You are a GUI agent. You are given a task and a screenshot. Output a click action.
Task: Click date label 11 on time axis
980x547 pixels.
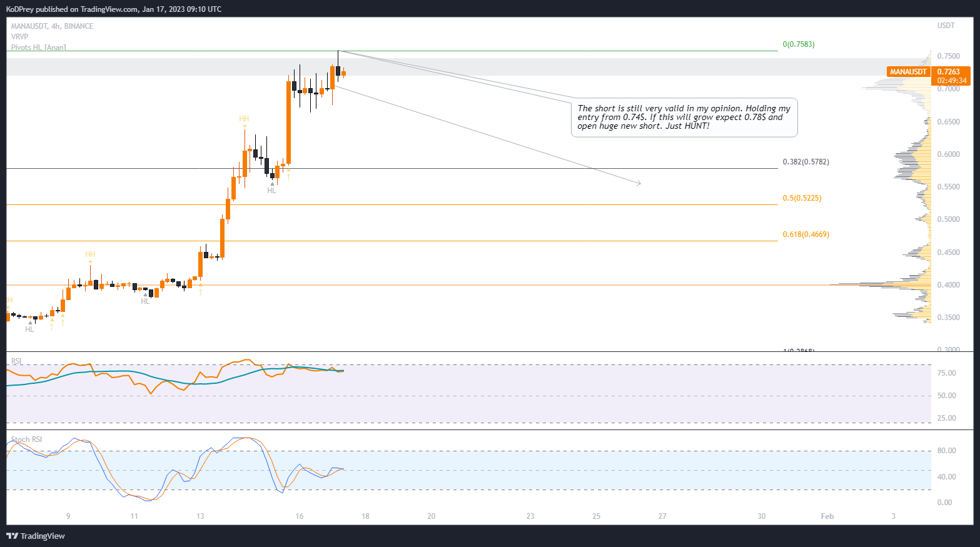(134, 516)
